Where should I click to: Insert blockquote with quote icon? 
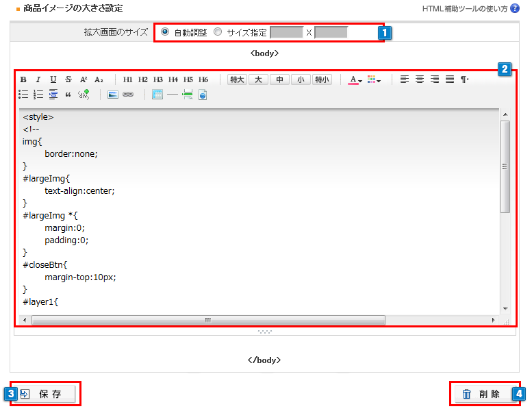click(x=68, y=95)
